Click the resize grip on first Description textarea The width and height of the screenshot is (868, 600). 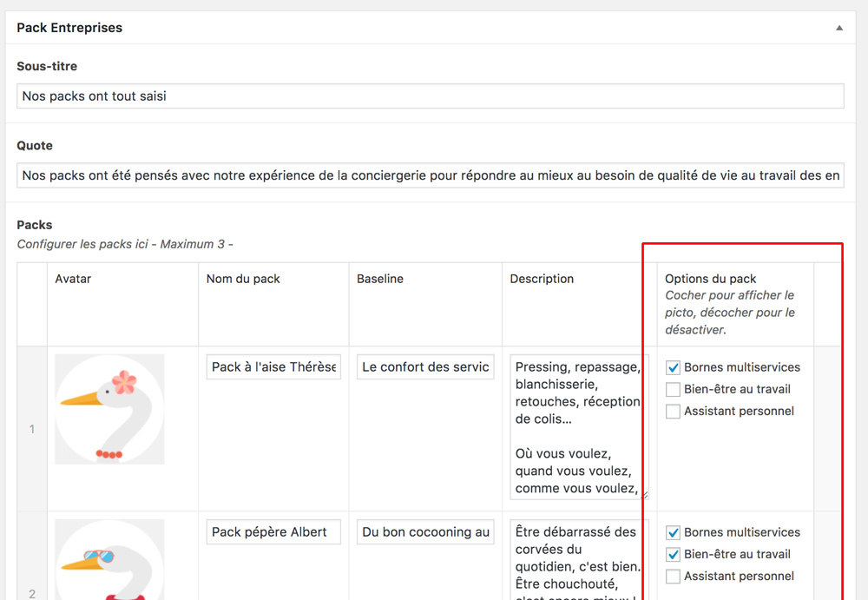click(x=644, y=495)
